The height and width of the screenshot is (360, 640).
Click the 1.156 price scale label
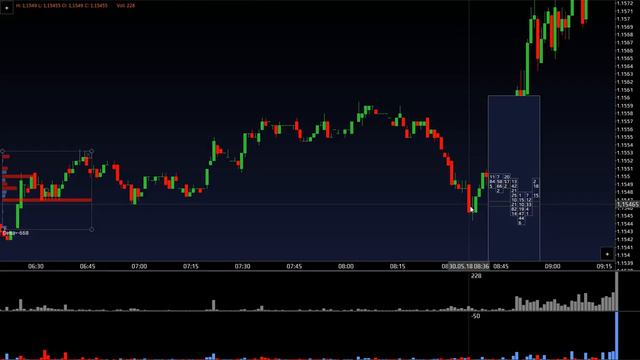[x=624, y=98]
